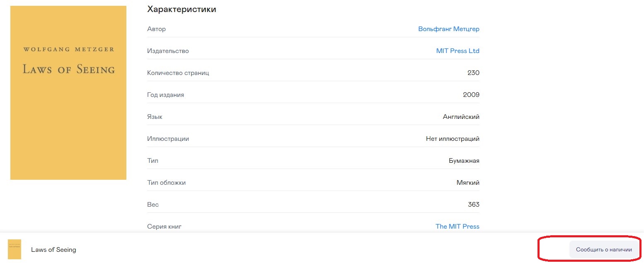Click the "Нет иллюстраций" value
Image resolution: width=644 pixels, height=263 pixels.
(x=453, y=139)
